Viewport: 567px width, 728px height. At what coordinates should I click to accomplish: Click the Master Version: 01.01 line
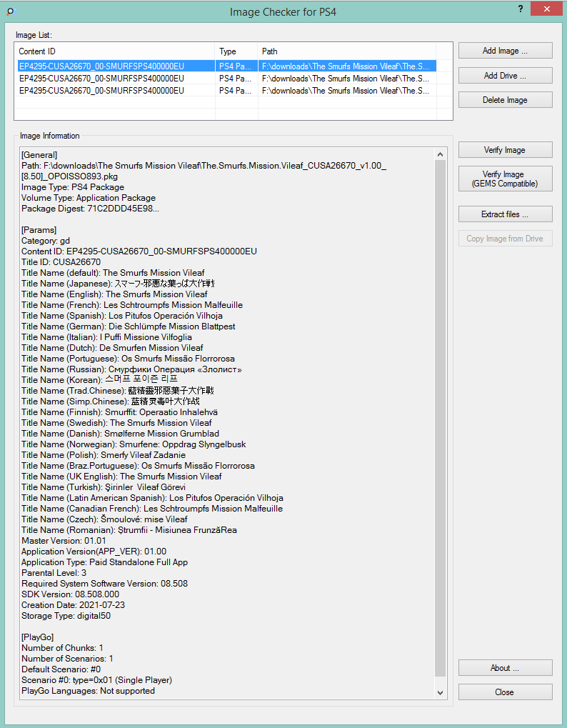pos(64,539)
